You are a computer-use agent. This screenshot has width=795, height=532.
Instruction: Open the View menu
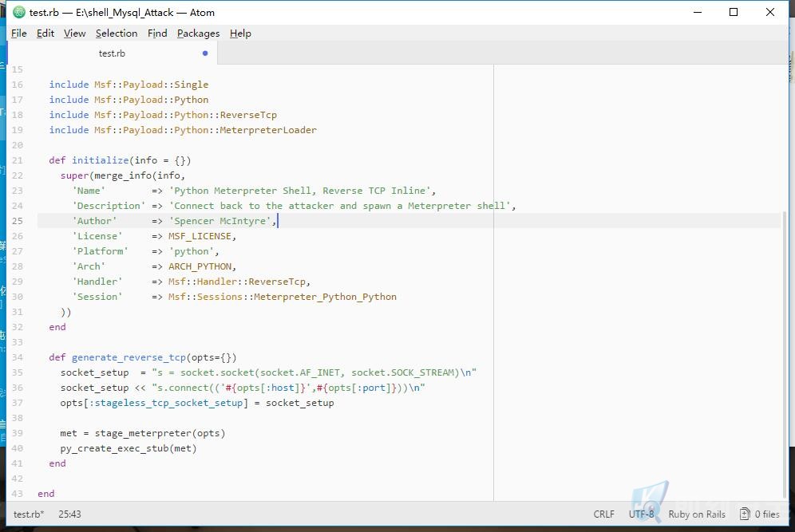(x=74, y=33)
